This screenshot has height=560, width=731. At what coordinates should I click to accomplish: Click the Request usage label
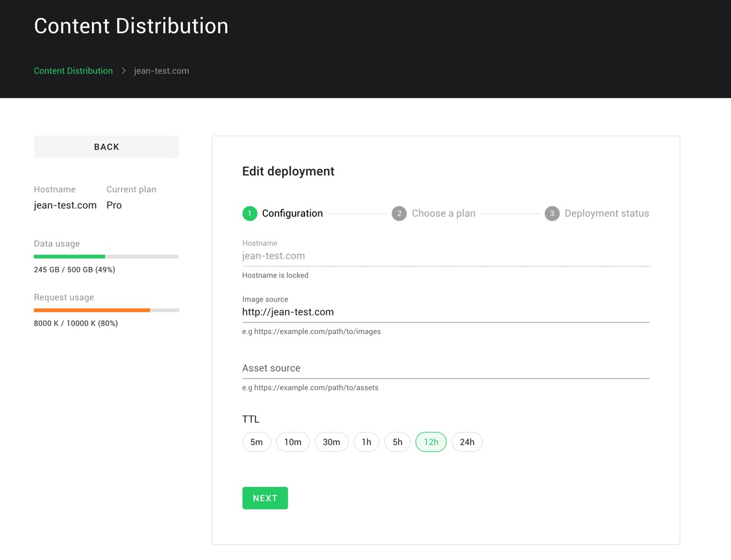[64, 297]
